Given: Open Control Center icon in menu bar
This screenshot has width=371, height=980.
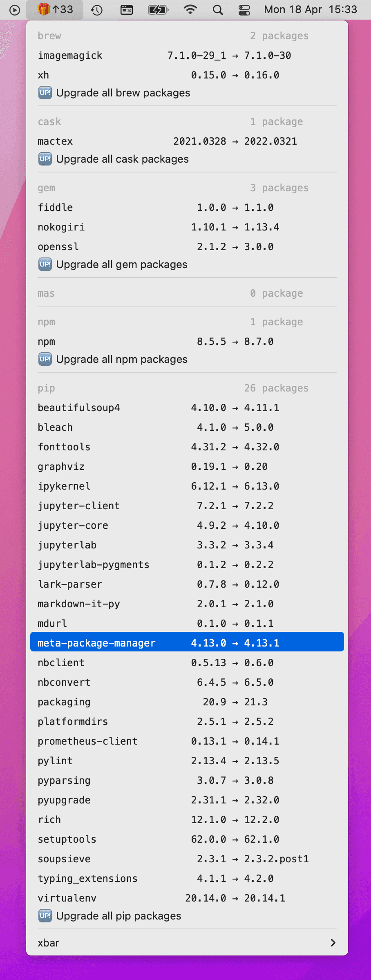Looking at the screenshot, I should [244, 10].
